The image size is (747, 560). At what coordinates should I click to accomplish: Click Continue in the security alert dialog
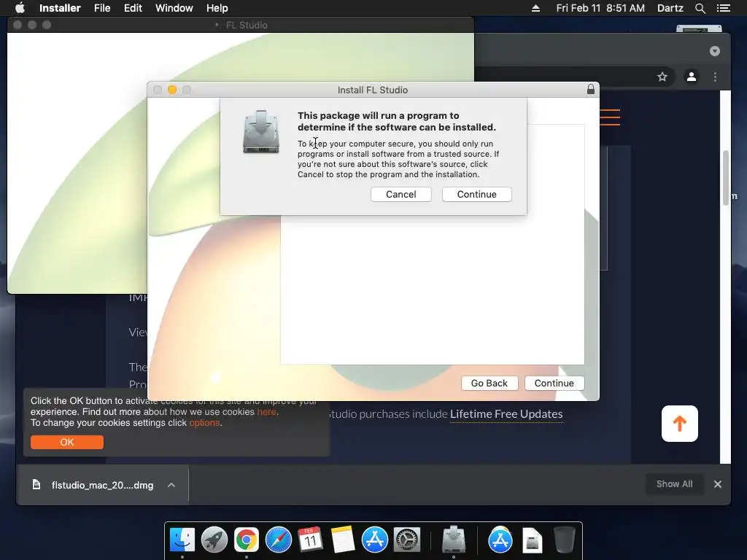click(476, 194)
